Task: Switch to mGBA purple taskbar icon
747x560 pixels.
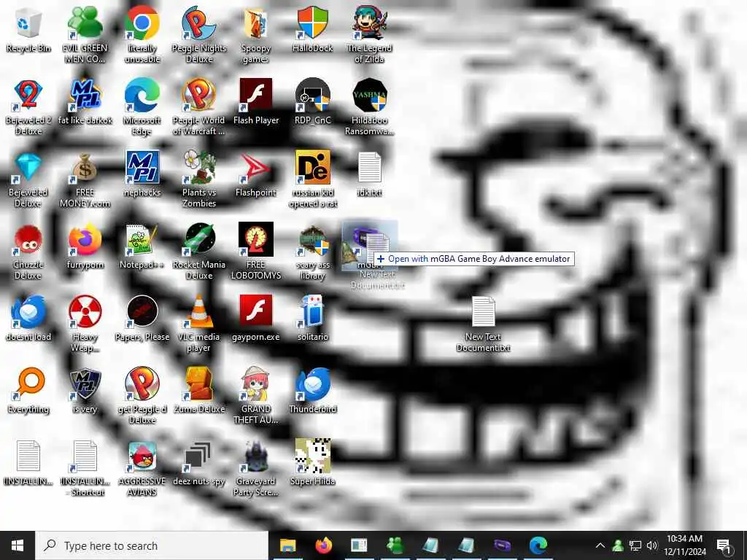Action: coord(502,545)
